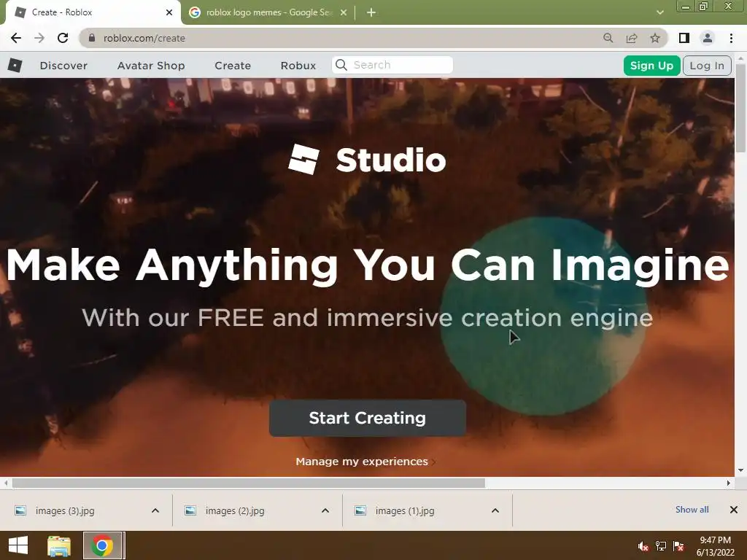Expand options for images (3).jpg

click(x=155, y=510)
